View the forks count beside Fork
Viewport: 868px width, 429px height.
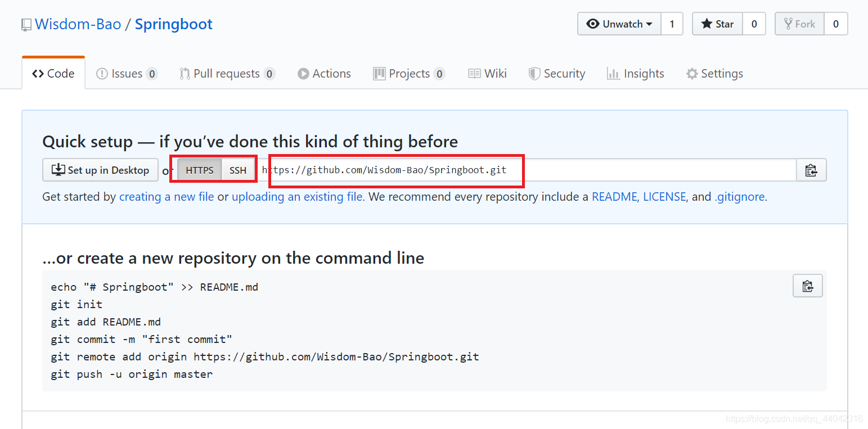coord(836,24)
